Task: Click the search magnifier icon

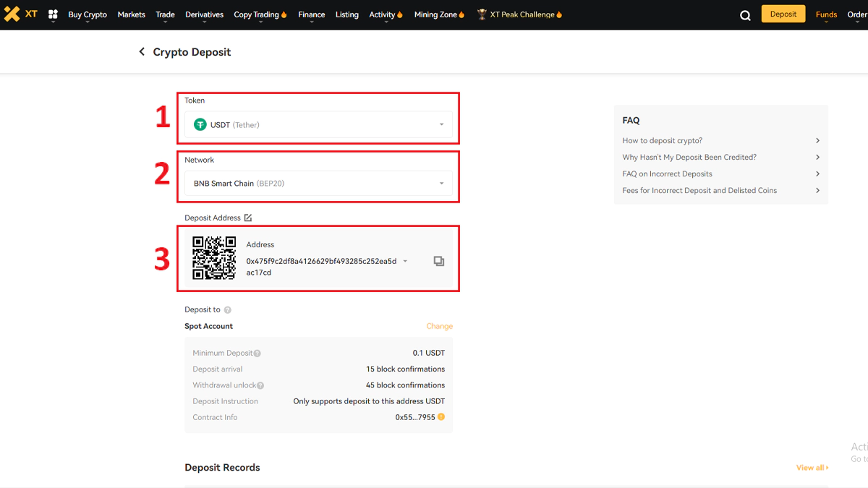Action: 745,15
